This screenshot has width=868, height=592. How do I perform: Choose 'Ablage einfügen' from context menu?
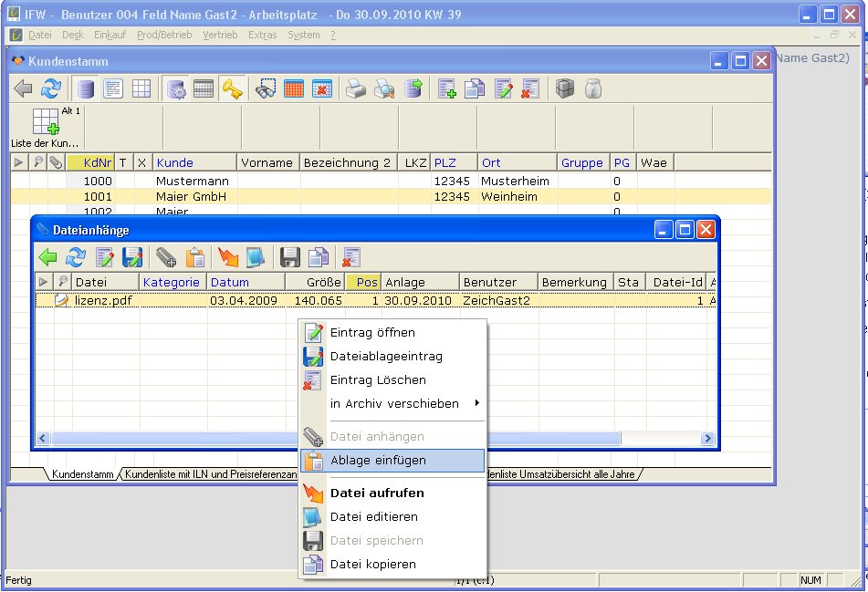[x=378, y=461]
